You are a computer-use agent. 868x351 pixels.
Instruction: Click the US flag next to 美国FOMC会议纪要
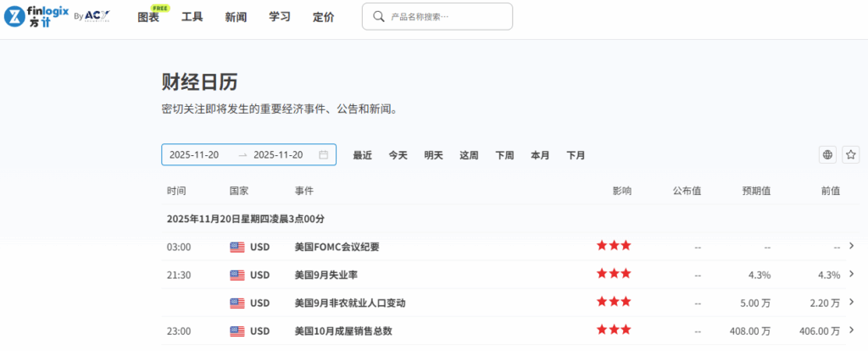237,248
